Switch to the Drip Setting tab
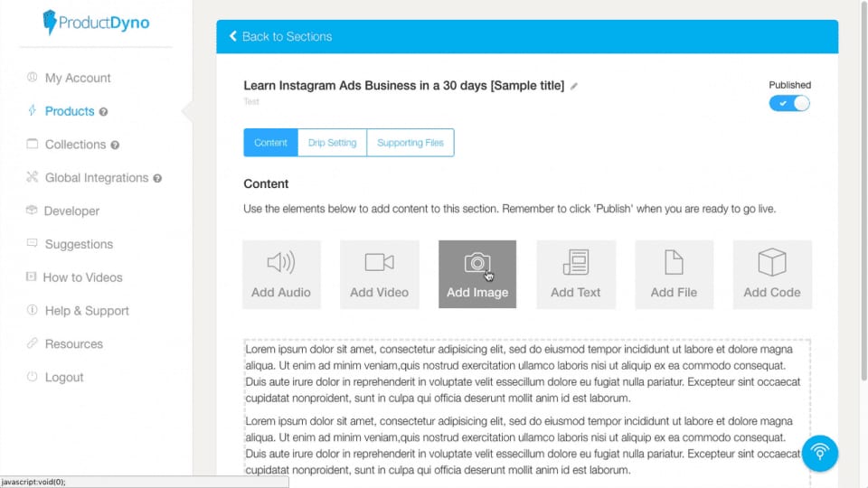 coord(332,143)
